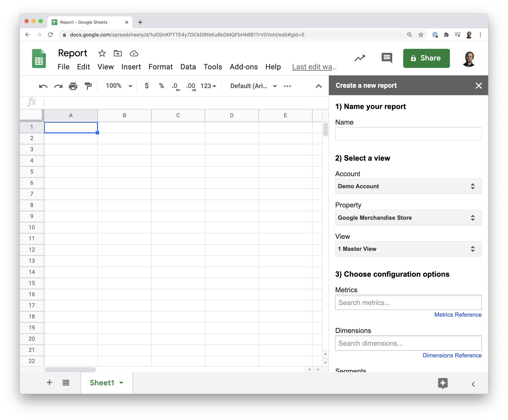
Task: Click the vertical scrollbar thumb
Action: [325, 129]
